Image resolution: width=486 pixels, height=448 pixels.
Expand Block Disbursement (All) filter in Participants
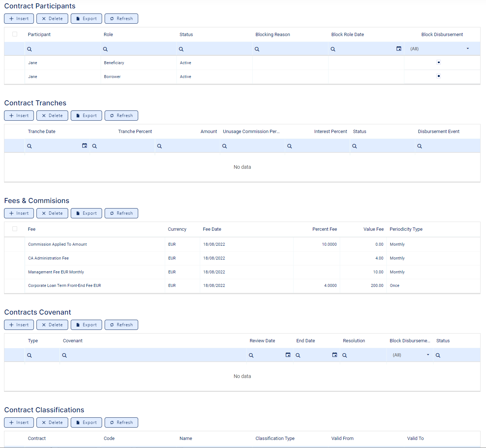point(467,49)
